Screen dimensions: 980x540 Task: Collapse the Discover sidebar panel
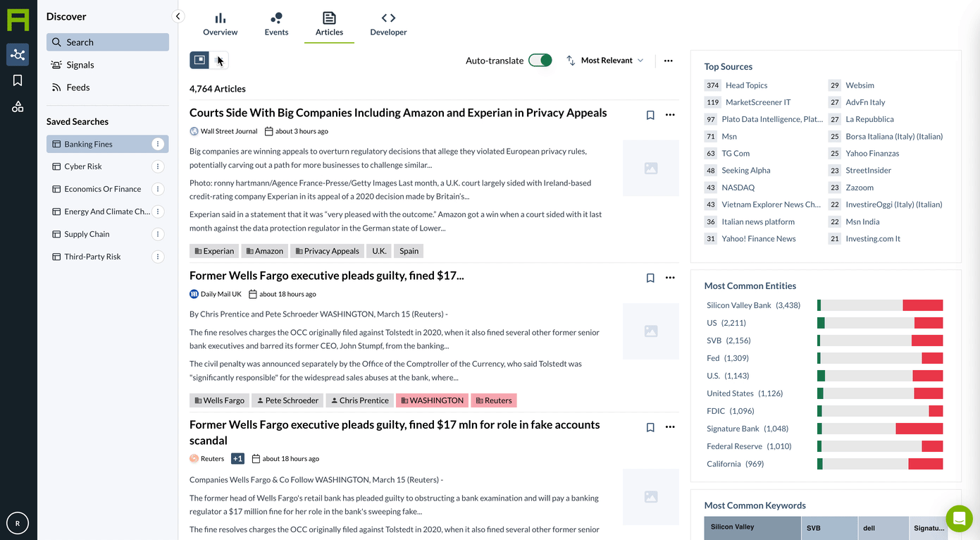pyautogui.click(x=178, y=16)
